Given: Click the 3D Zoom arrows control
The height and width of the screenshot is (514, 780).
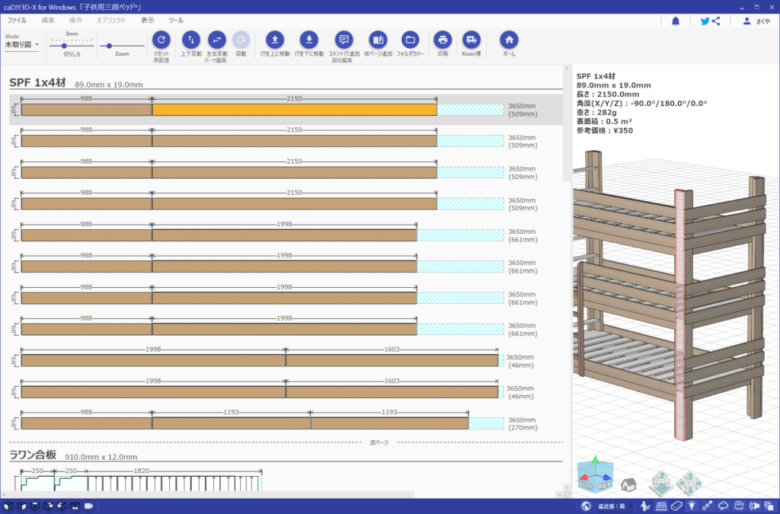Looking at the screenshot, I should tap(661, 483).
